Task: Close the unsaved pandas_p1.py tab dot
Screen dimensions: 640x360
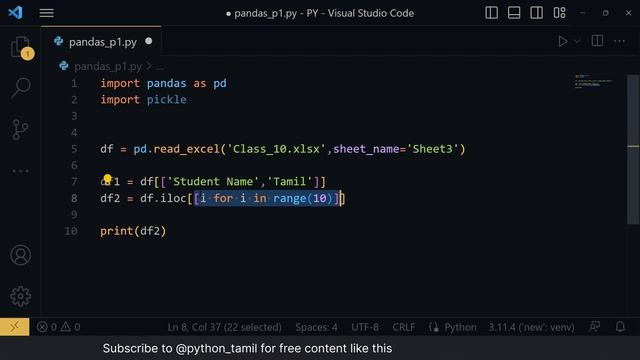Action: point(149,41)
